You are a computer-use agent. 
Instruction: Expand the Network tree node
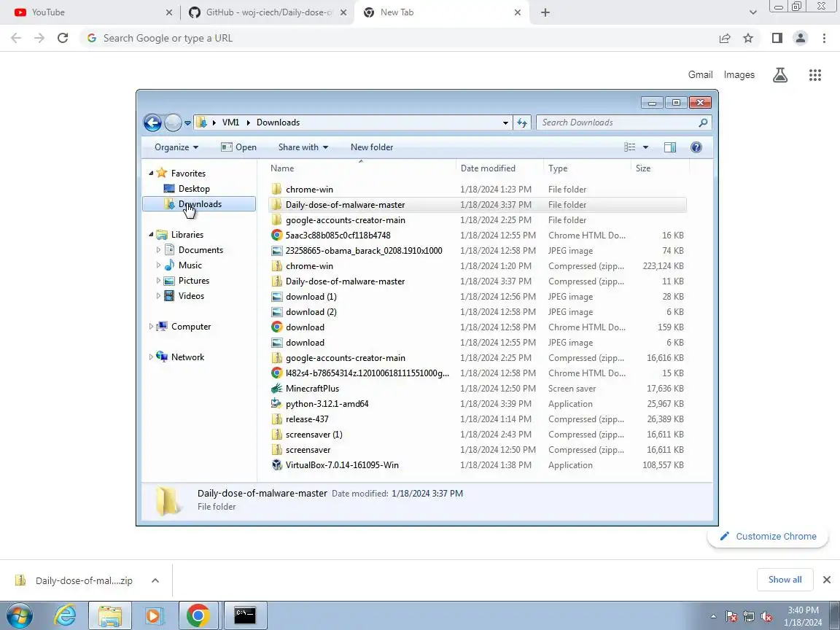[x=151, y=357]
